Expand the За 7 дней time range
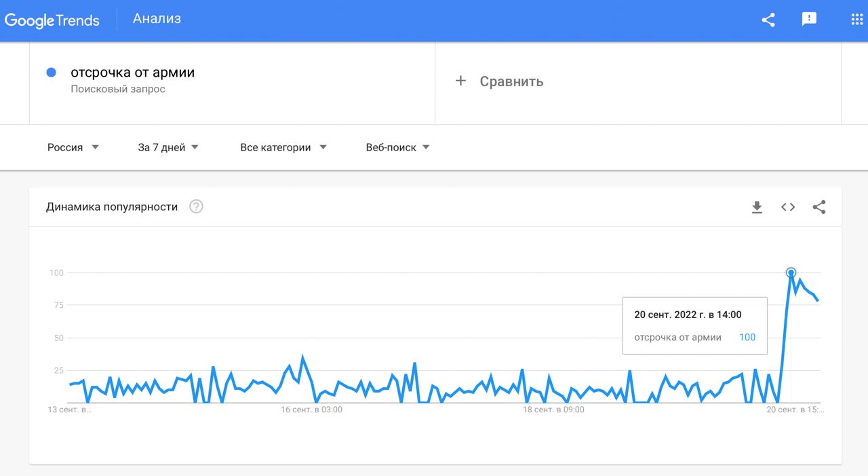The height and width of the screenshot is (476, 868). (168, 147)
